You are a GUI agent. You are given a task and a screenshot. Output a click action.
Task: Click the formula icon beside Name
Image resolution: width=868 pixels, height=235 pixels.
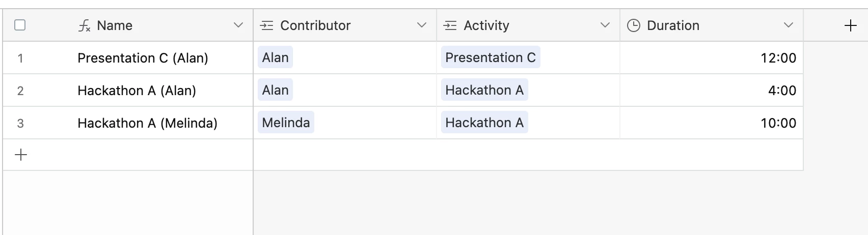coord(85,25)
